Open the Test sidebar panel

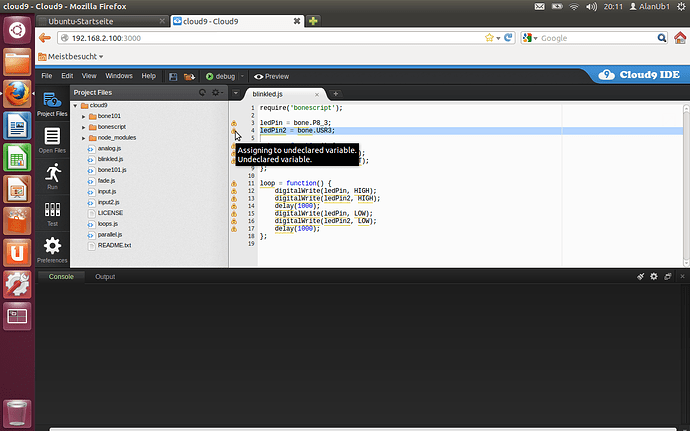[x=52, y=214]
